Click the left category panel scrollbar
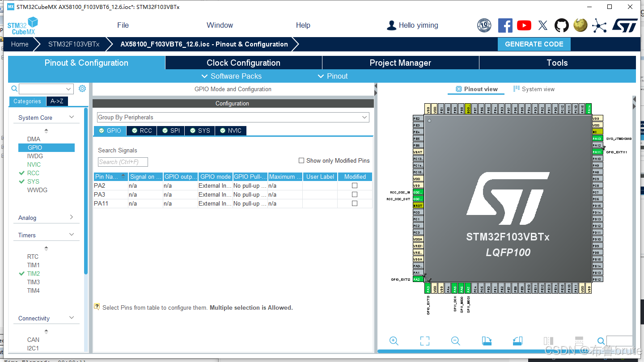644x362 pixels. click(x=86, y=191)
